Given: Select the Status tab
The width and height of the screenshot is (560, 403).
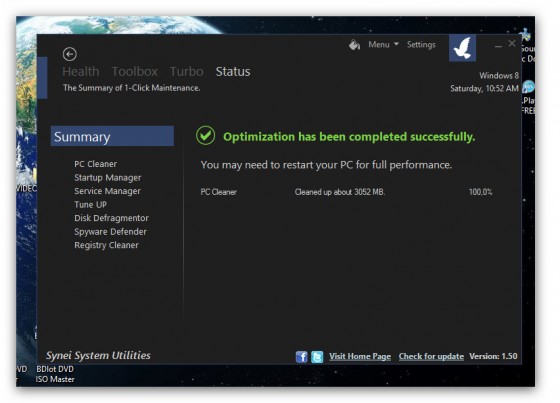Looking at the screenshot, I should point(233,71).
